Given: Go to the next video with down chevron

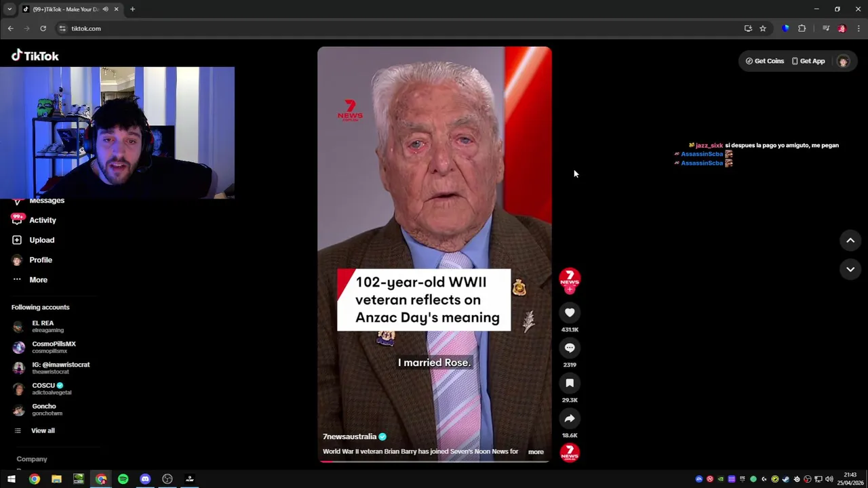Looking at the screenshot, I should click(x=850, y=269).
